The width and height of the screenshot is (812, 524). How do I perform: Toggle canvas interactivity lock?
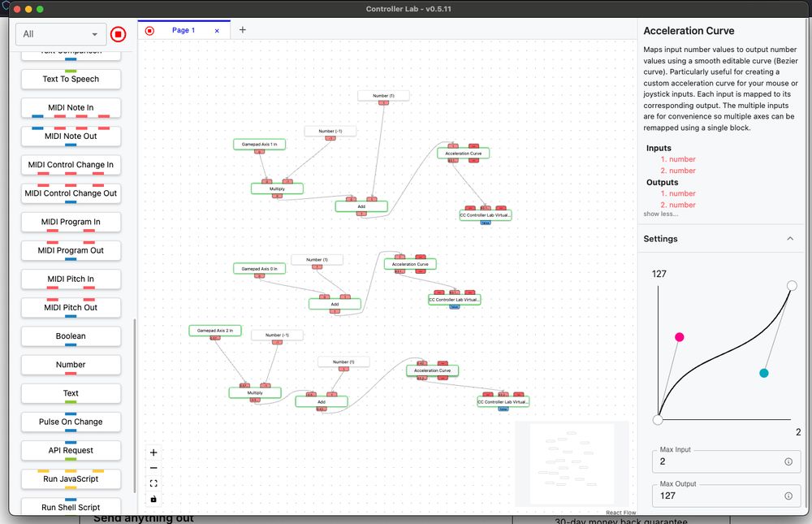tap(153, 499)
